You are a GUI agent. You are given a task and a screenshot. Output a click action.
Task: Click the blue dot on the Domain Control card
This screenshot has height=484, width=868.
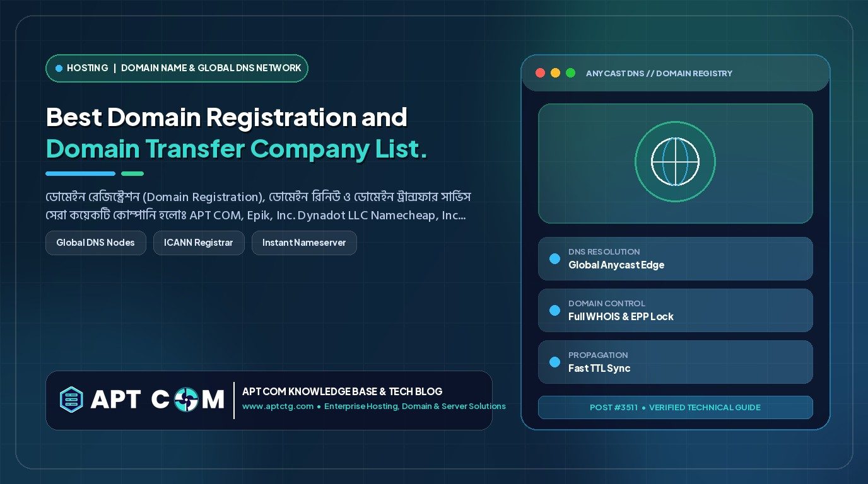pyautogui.click(x=554, y=310)
